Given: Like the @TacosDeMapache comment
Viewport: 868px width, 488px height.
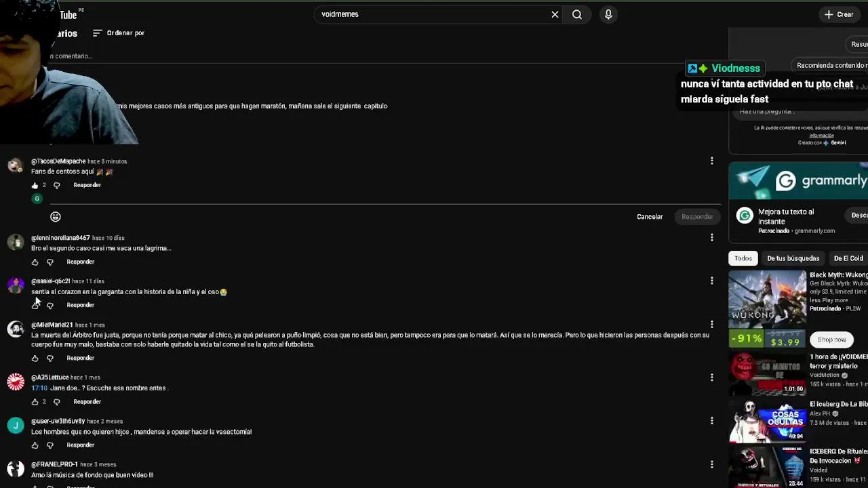Looking at the screenshot, I should point(35,185).
